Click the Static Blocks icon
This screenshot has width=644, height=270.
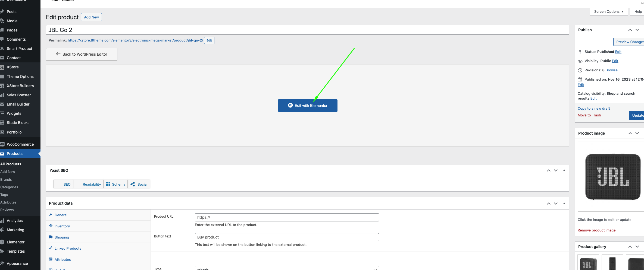click(x=2, y=123)
